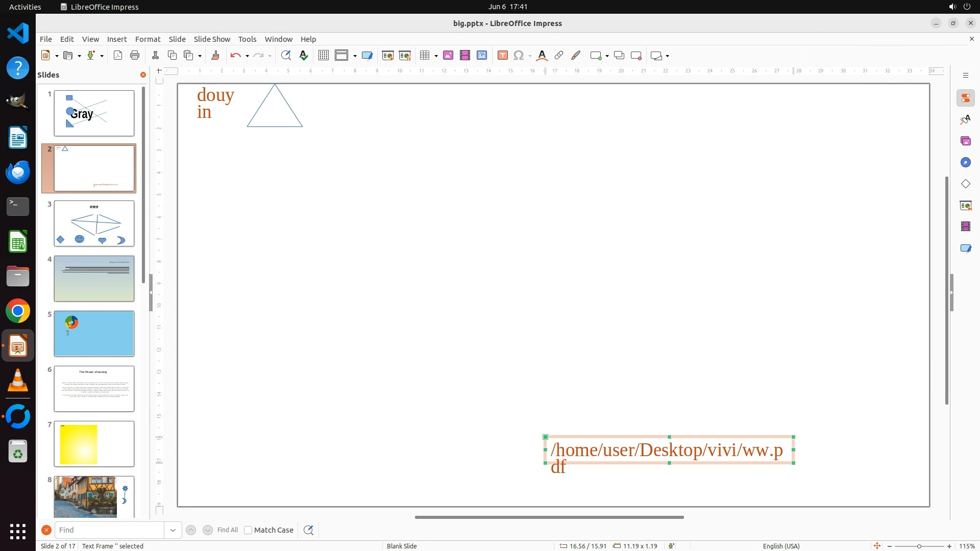Click the Insert Image icon
Viewport: 980px width, 551px height.
[448, 56]
